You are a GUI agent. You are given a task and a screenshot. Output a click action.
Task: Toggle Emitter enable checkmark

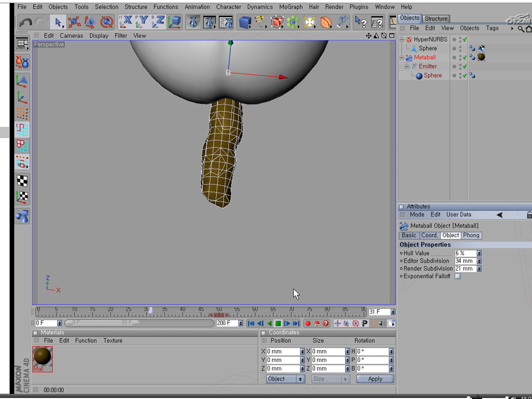(465, 67)
